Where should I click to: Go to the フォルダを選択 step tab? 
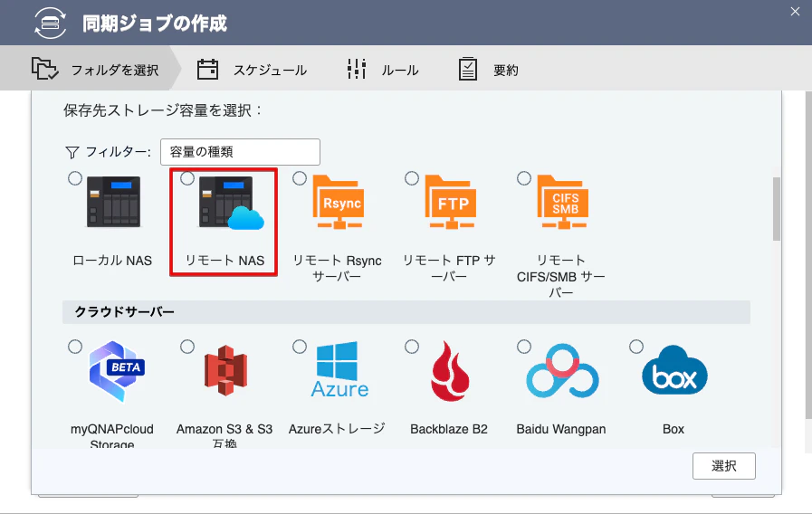point(91,69)
